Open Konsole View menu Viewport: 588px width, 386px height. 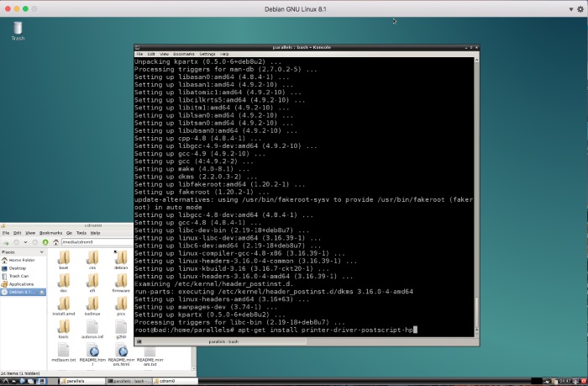(165, 54)
